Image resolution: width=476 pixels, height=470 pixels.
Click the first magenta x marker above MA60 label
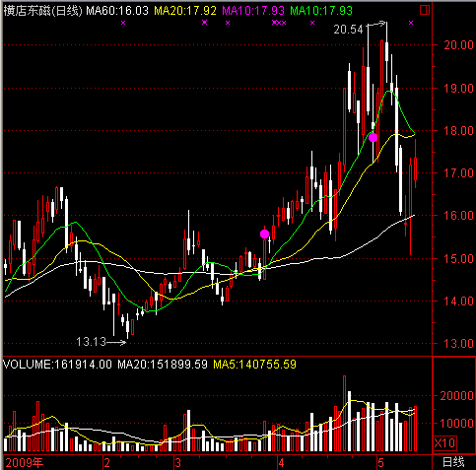click(123, 23)
